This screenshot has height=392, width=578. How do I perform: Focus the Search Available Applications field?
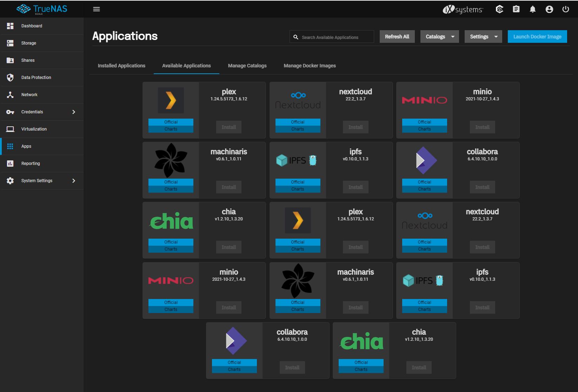pos(332,37)
